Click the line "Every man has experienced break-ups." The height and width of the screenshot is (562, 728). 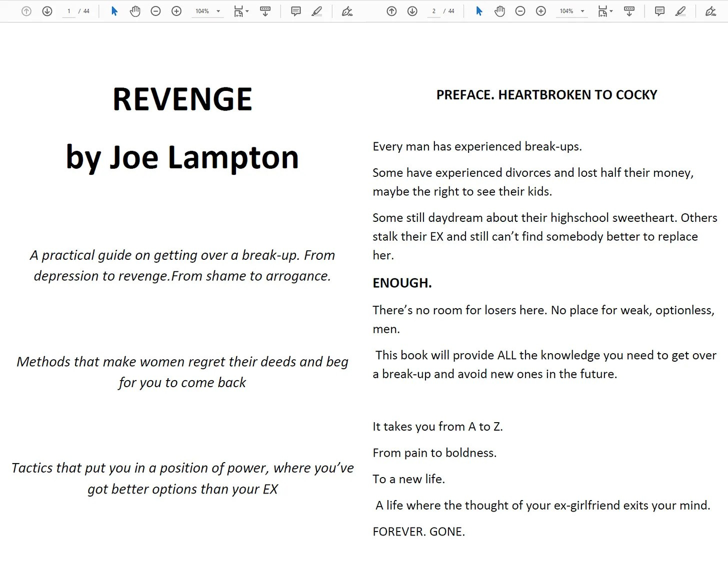(x=477, y=146)
